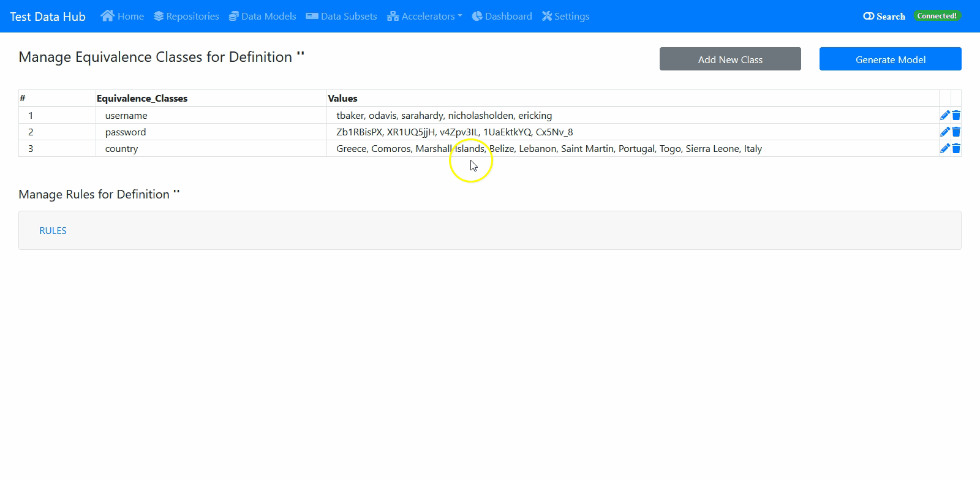
Task: Click the green Connected! status badge
Action: click(x=937, y=16)
